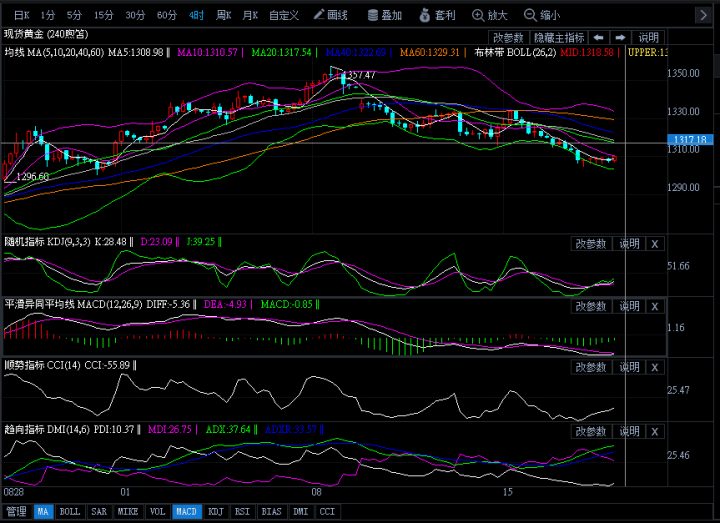This screenshot has width=720, height=523.
Task: Close the KDJ indicator panel
Action: tap(655, 243)
